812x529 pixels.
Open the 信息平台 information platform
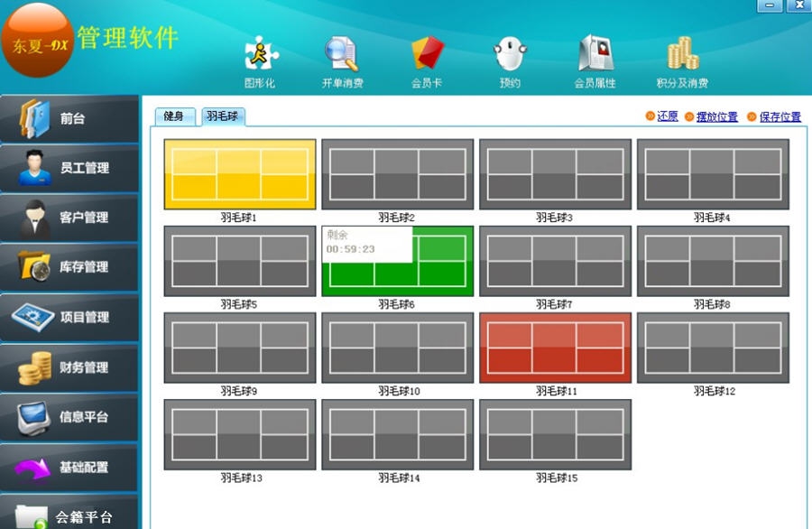69,417
